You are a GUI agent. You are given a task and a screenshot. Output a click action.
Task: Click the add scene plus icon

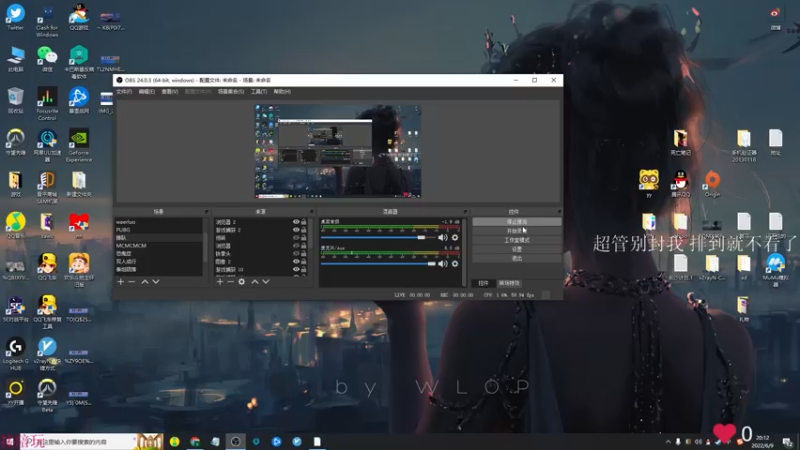click(x=121, y=282)
